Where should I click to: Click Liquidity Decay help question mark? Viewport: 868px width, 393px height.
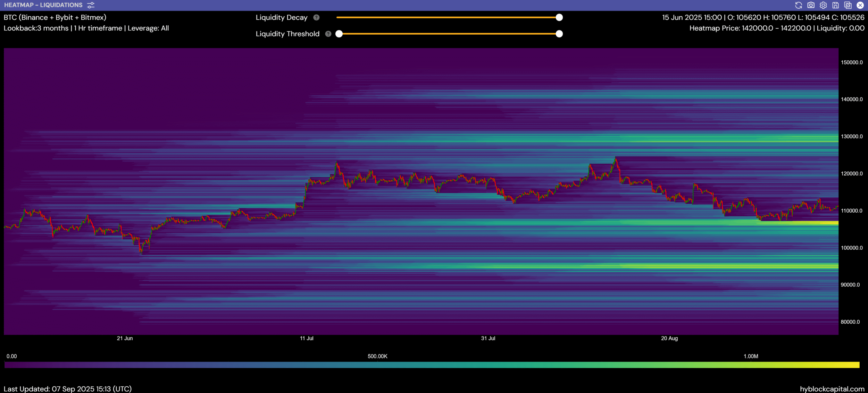click(316, 17)
